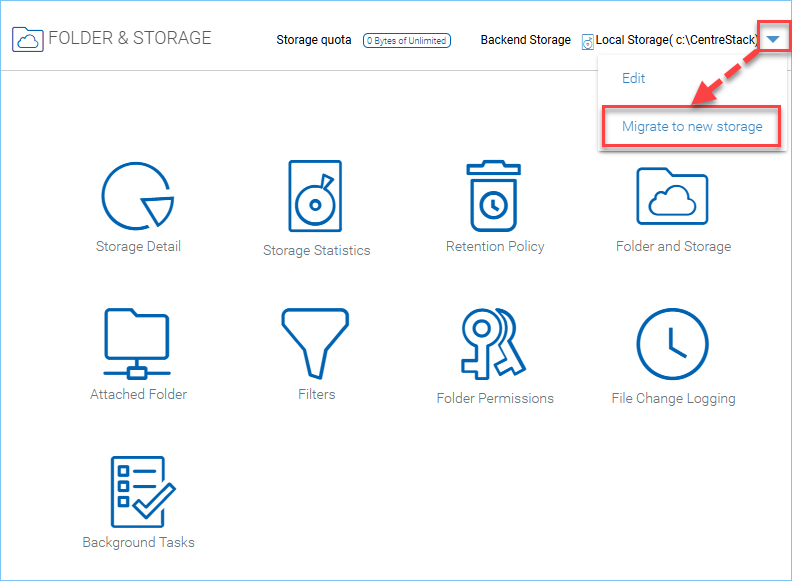This screenshot has width=792, height=581.
Task: Open the Storage Detail pie chart icon
Action: [x=138, y=196]
